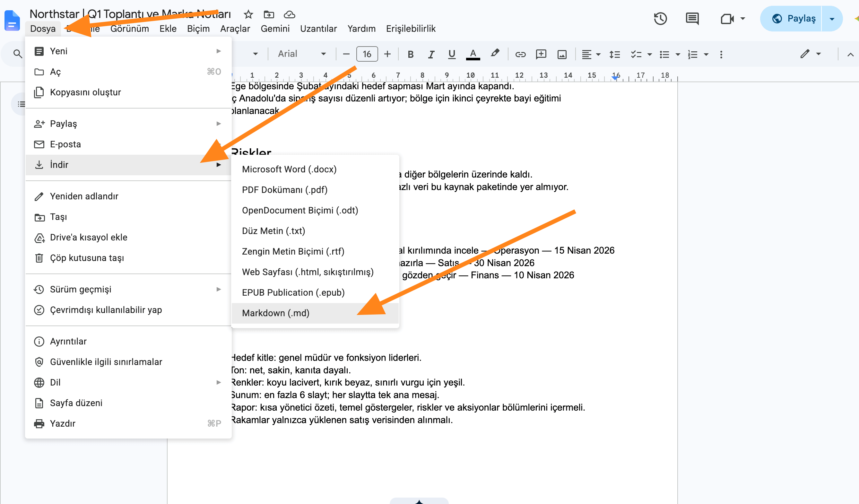Download as EPUB Publication (.epub)
The height and width of the screenshot is (504, 859).
pos(315,292)
